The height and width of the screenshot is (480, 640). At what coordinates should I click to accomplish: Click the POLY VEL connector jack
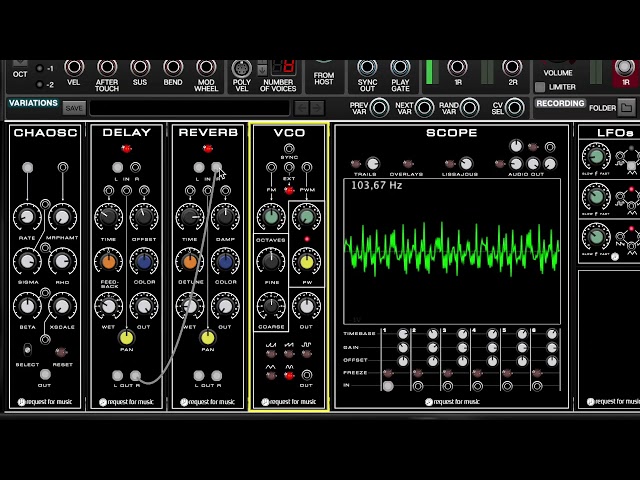point(242,69)
